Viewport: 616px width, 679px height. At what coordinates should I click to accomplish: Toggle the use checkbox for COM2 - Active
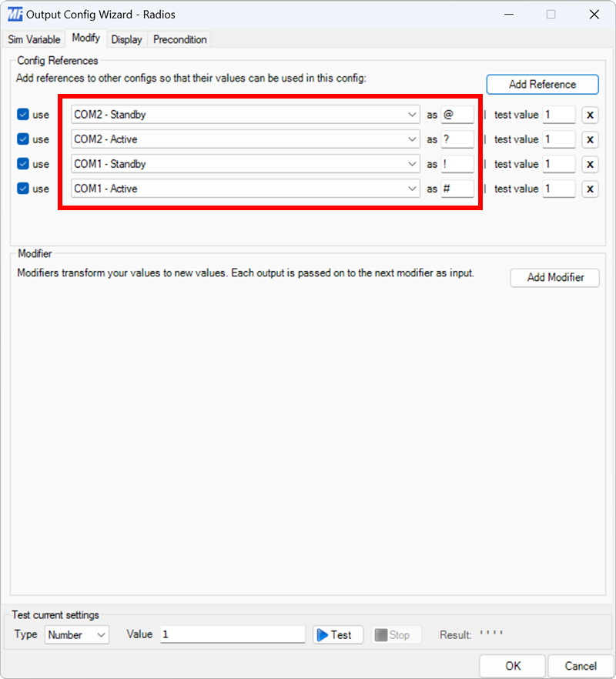tap(22, 139)
